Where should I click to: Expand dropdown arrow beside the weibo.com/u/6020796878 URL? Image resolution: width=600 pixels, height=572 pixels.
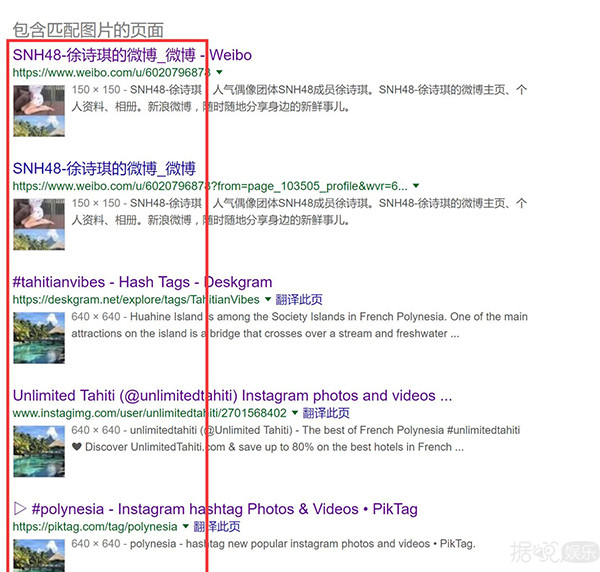coord(219,72)
